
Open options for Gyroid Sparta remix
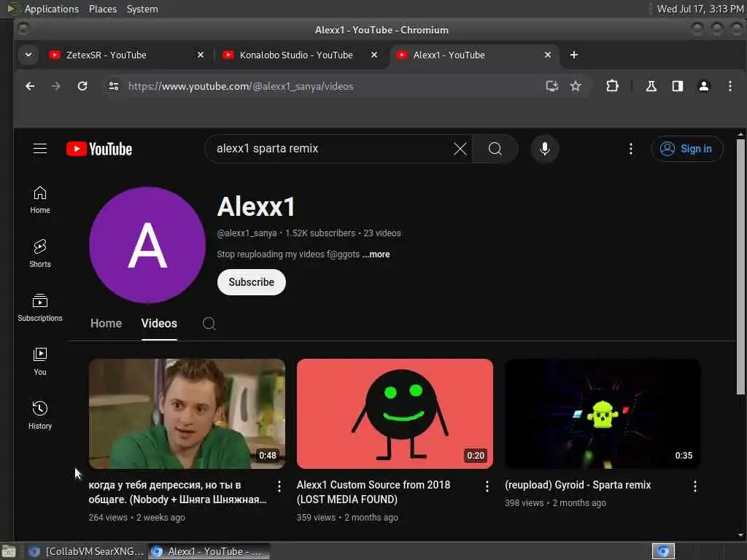click(695, 486)
